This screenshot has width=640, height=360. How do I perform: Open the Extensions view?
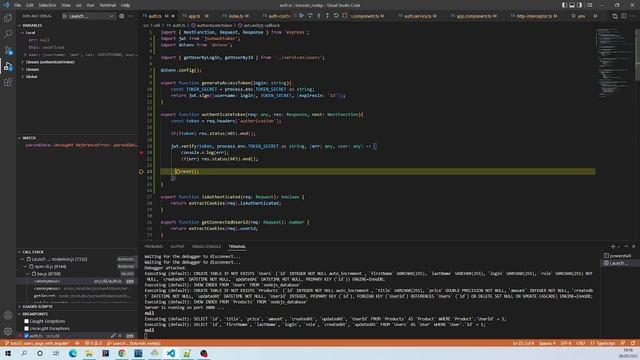tap(8, 82)
